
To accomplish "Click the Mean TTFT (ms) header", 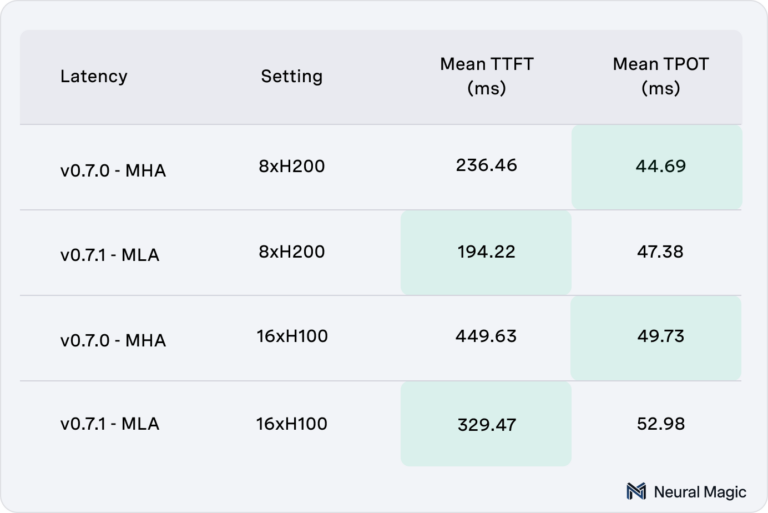I will pos(486,76).
